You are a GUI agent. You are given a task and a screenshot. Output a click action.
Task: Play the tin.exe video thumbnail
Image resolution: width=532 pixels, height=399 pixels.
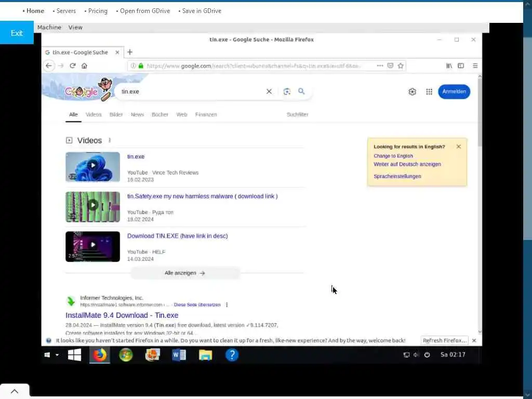click(x=92, y=167)
